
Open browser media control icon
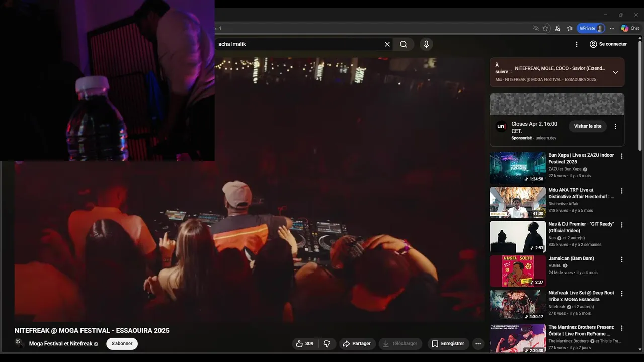coord(557,28)
